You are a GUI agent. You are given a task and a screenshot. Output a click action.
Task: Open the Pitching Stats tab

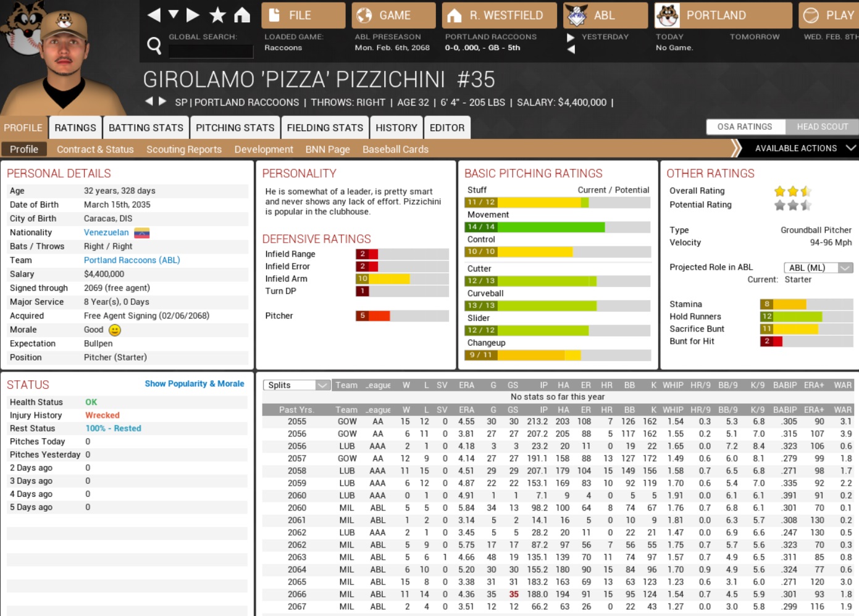click(235, 128)
